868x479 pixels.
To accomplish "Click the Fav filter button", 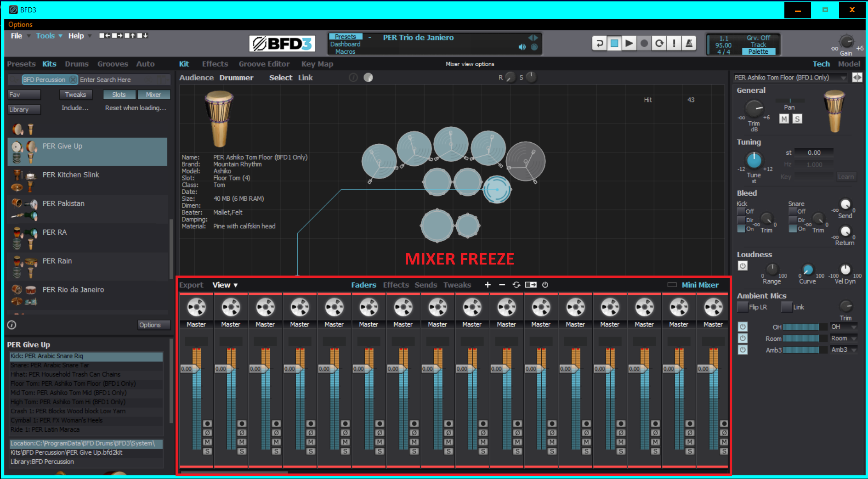I will click(24, 95).
